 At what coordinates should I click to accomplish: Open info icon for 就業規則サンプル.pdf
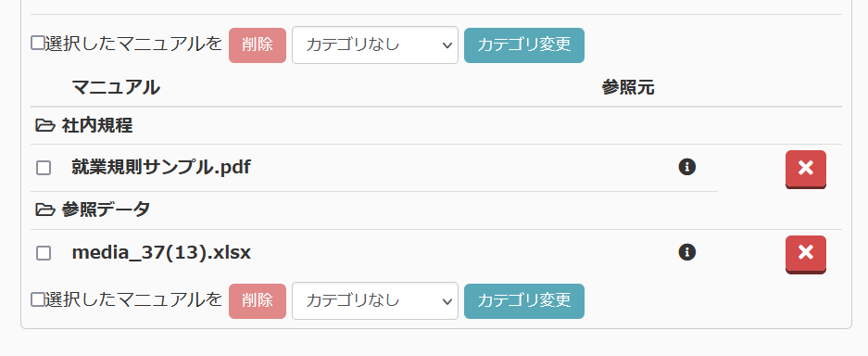(686, 167)
